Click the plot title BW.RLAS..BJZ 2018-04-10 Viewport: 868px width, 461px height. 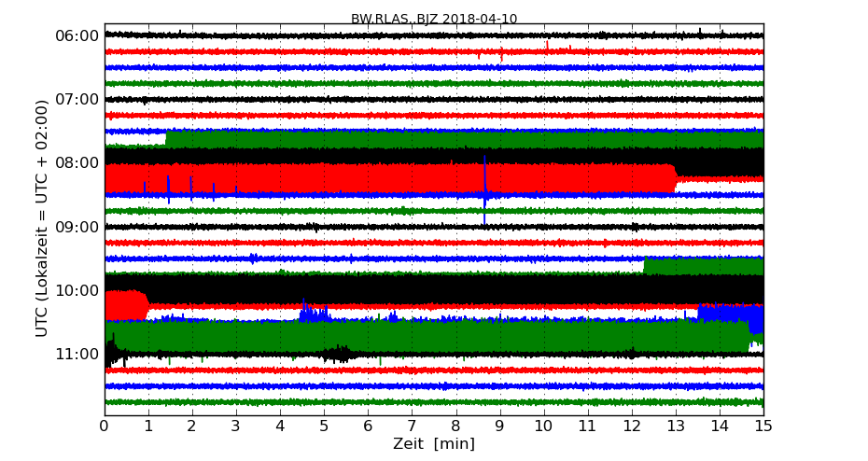pos(434,19)
